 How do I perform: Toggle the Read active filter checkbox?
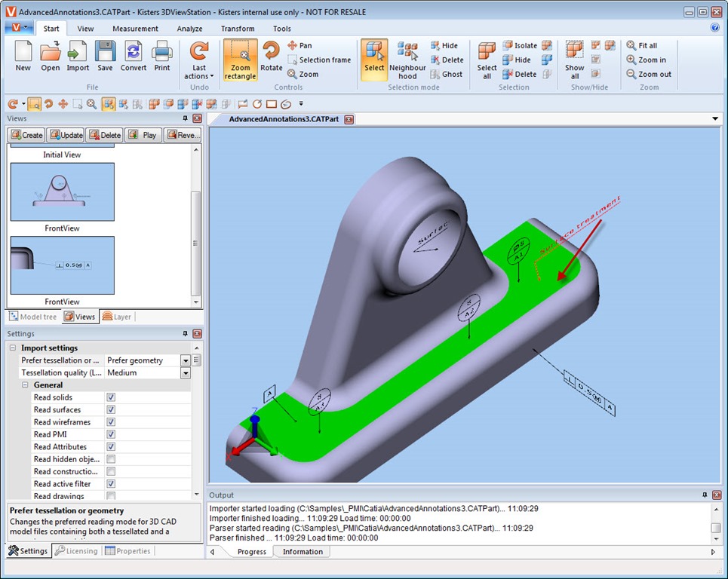tap(111, 484)
